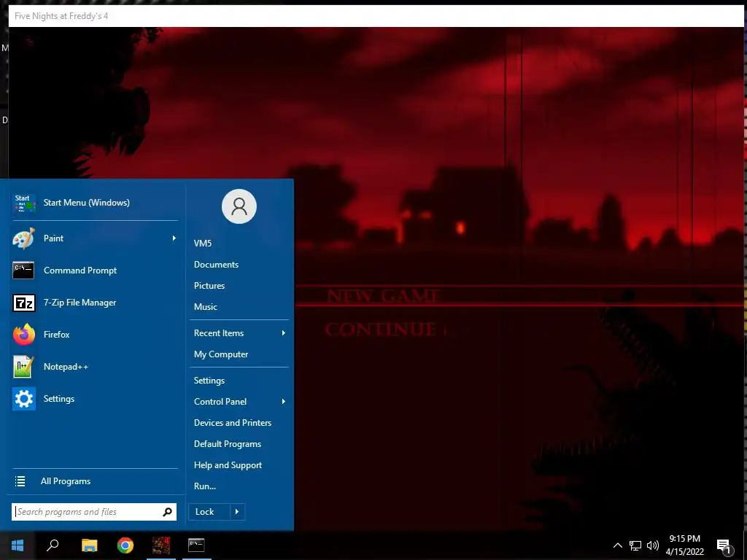
Task: Switch to Five Nights at Freddy's taskbar icon
Action: click(x=161, y=545)
